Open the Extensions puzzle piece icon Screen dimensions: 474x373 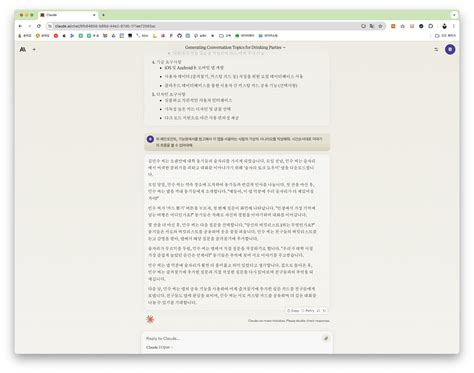431,26
